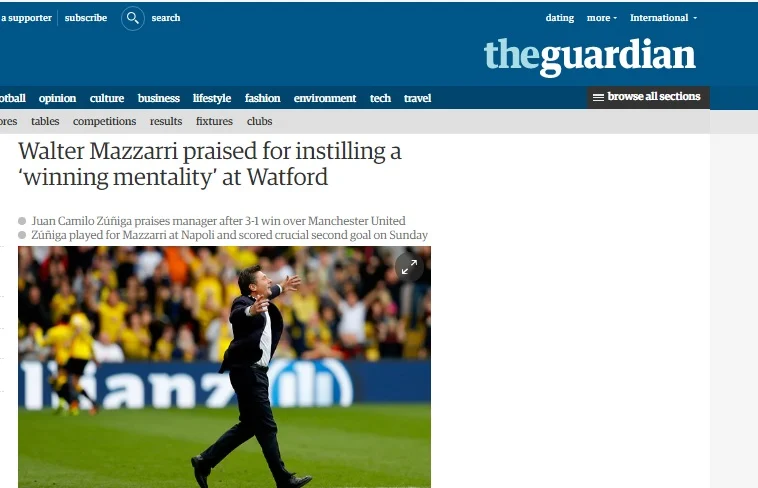The width and height of the screenshot is (758, 488).
Task: Go to the tech section
Action: coord(380,98)
